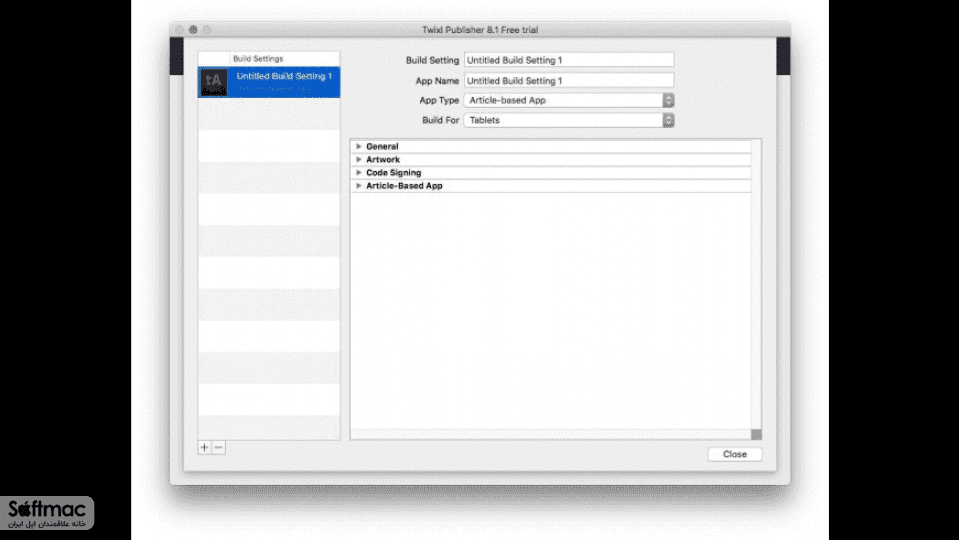Expand the Artwork section triangle
The height and width of the screenshot is (540, 959).
pos(359,159)
